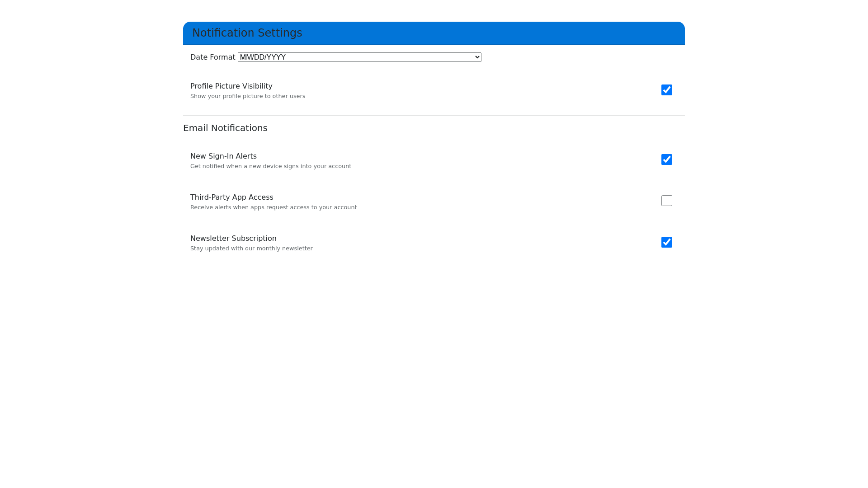Click 'Get notified when a new device' description
Screen dimensions: 868x488
[x=270, y=166]
